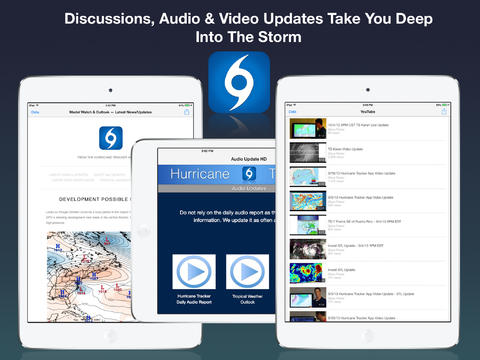Image resolution: width=480 pixels, height=360 pixels.
Task: Play the Tropical Weather Outlook audio
Action: pos(247,272)
